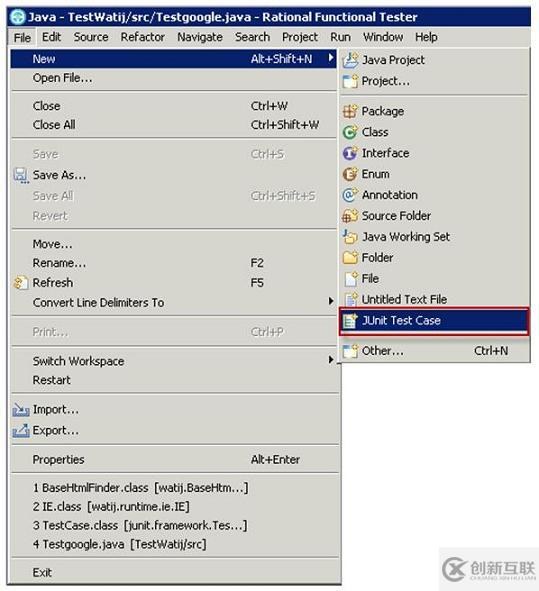The height and width of the screenshot is (591, 539).
Task: Select the Package icon
Action: pos(350,111)
